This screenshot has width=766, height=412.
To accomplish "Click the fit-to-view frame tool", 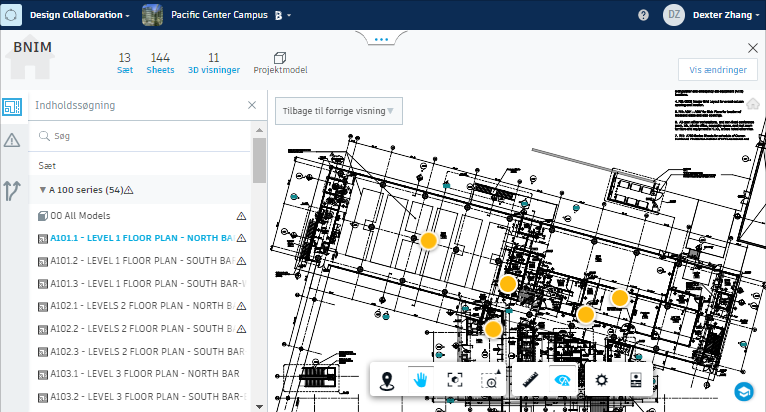I will pos(455,380).
